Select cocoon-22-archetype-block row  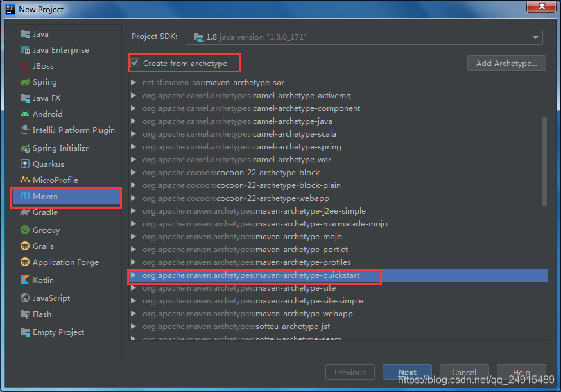click(338, 173)
